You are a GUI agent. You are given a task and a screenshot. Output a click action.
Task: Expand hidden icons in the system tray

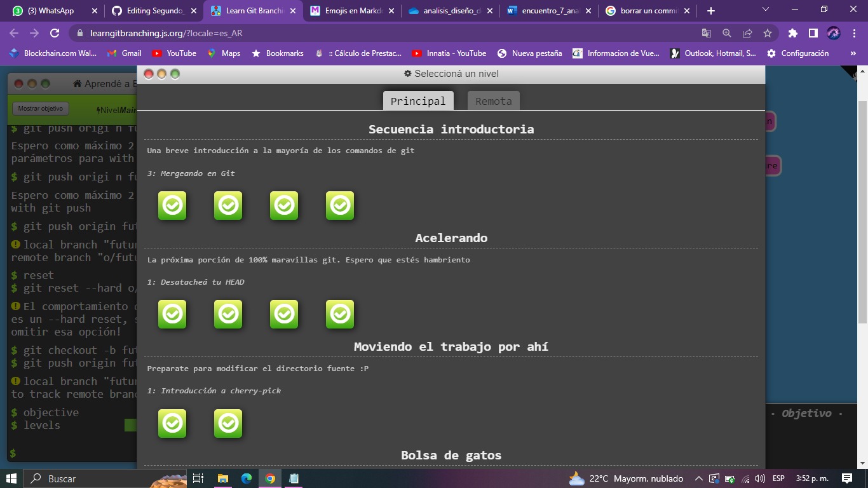(x=698, y=478)
